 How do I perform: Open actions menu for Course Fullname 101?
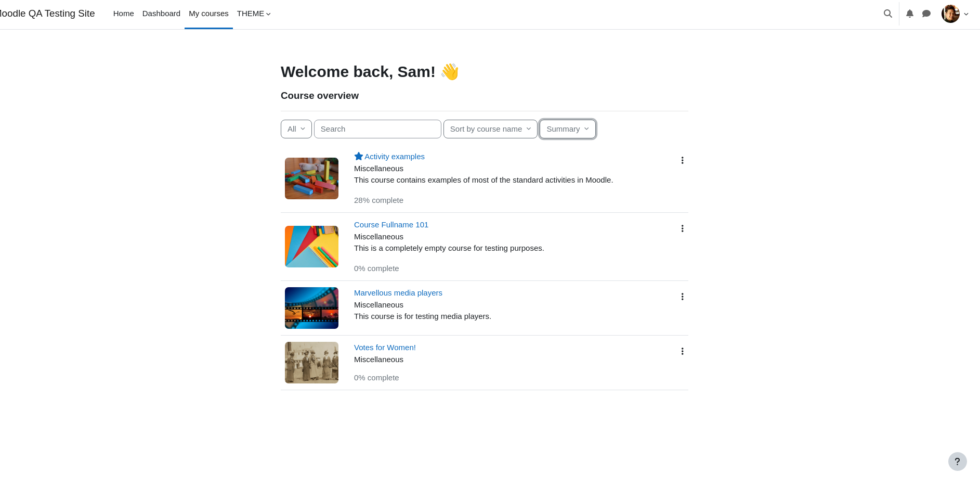click(682, 228)
